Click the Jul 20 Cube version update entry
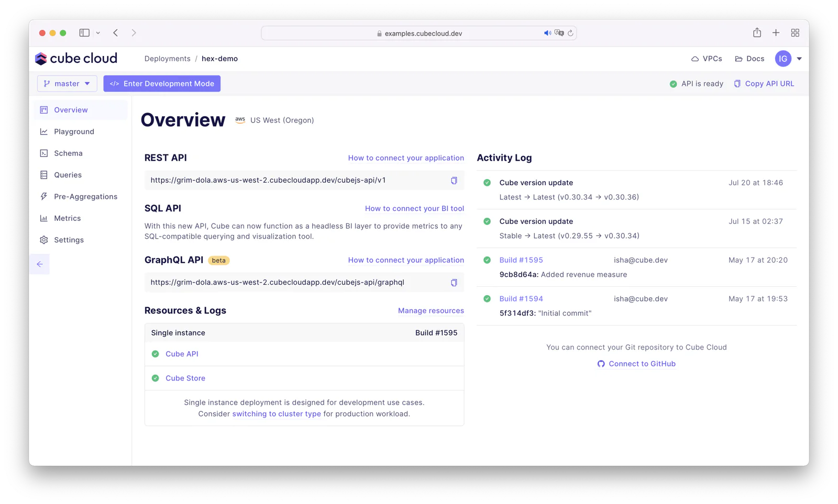The width and height of the screenshot is (838, 504). click(x=636, y=190)
